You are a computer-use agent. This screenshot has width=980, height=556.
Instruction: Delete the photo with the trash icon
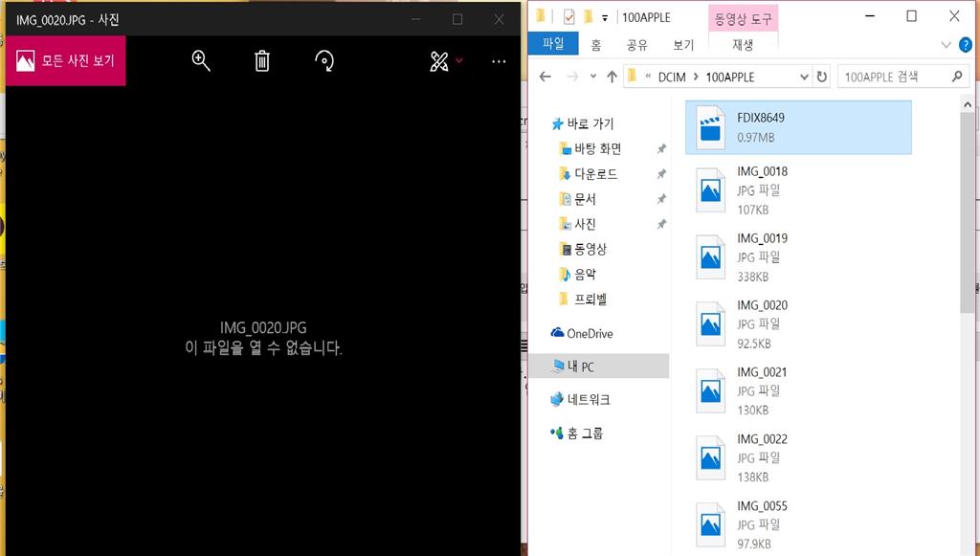pyautogui.click(x=262, y=60)
